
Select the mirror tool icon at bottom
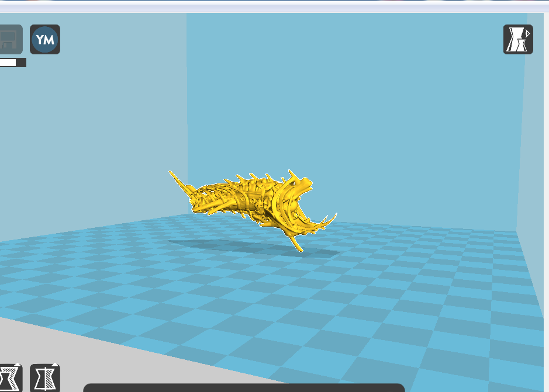(45, 378)
